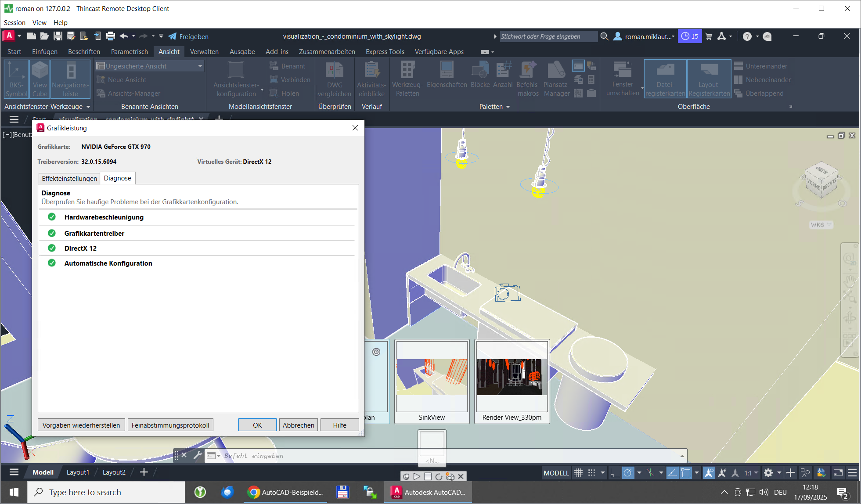Open the Autodesk shopping cart icon
This screenshot has height=504, width=861.
709,36
